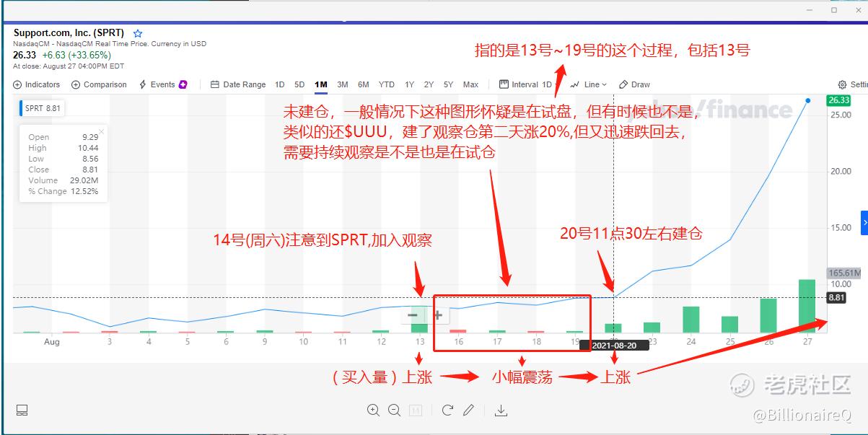The image size is (868, 435).
Task: Open the Comparison tool
Action: coord(99,84)
